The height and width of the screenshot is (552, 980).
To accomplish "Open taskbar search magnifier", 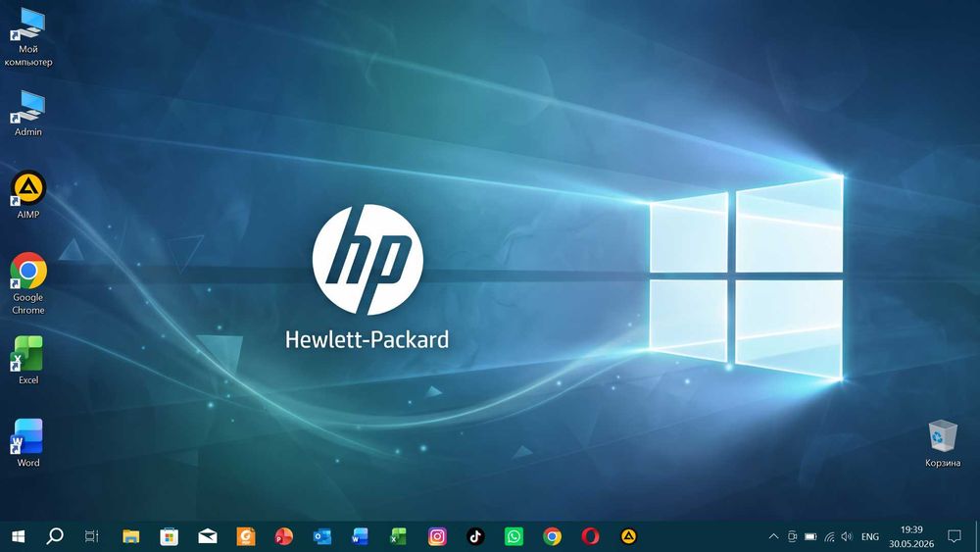I will [x=55, y=535].
